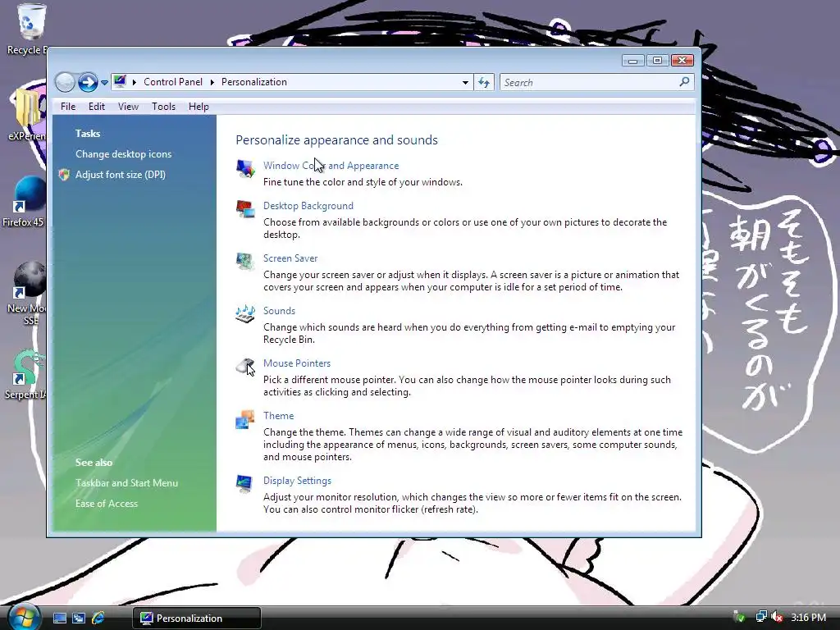Click the Display Settings link
Image resolution: width=840 pixels, height=630 pixels.
point(297,481)
